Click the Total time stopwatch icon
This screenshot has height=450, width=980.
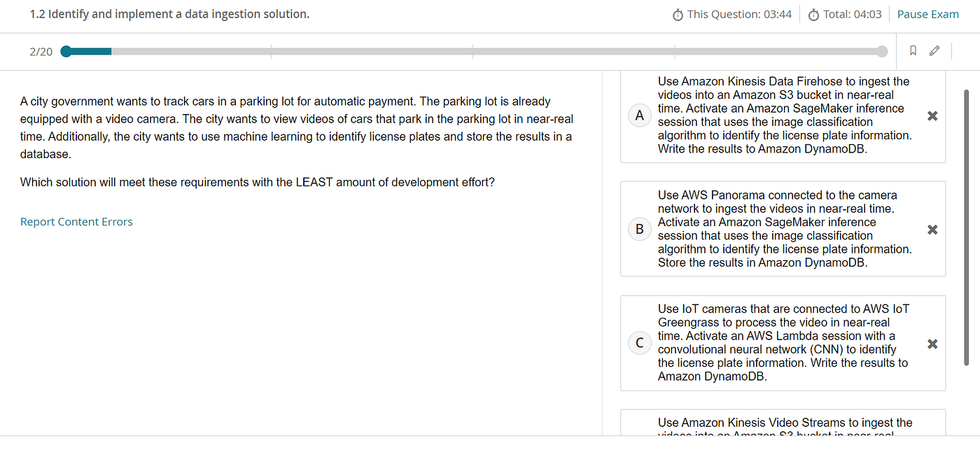click(x=813, y=15)
